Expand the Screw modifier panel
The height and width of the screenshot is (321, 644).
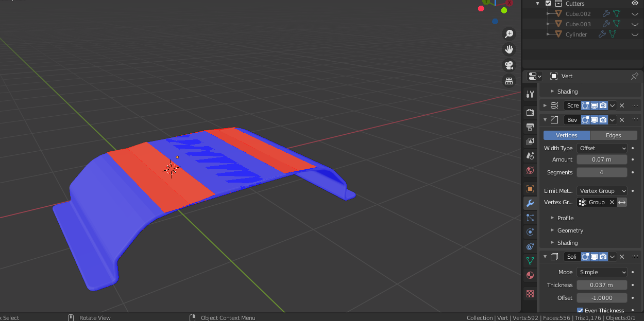point(545,105)
